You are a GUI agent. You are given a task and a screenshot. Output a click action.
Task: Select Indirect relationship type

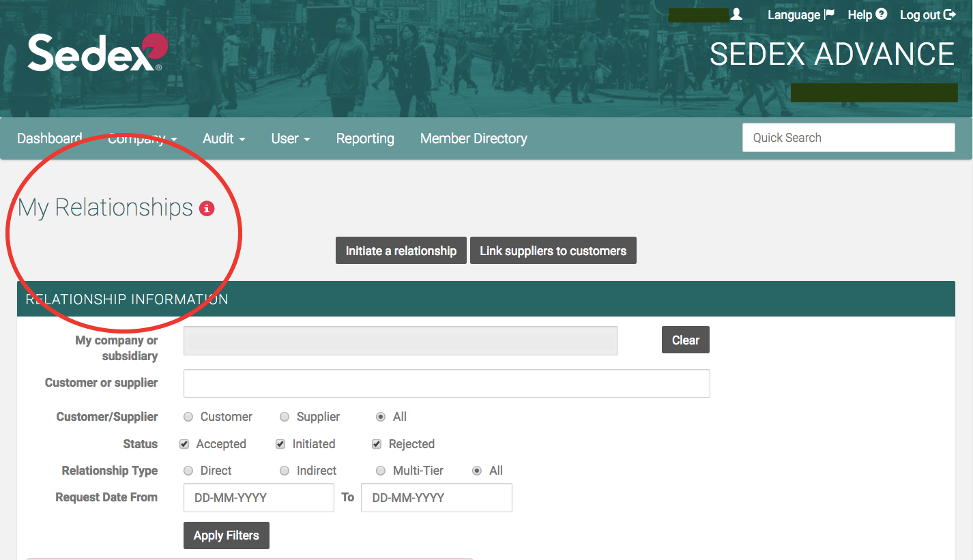tap(285, 471)
